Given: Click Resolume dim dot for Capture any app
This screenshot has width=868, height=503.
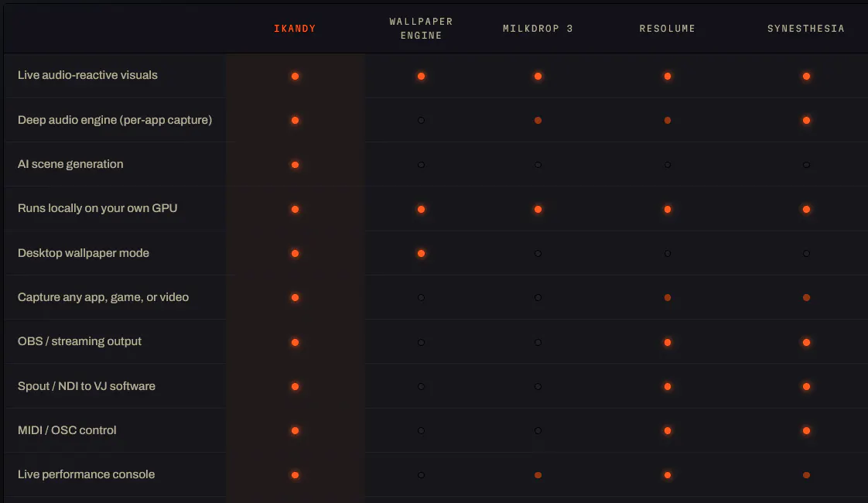Looking at the screenshot, I should [668, 297].
